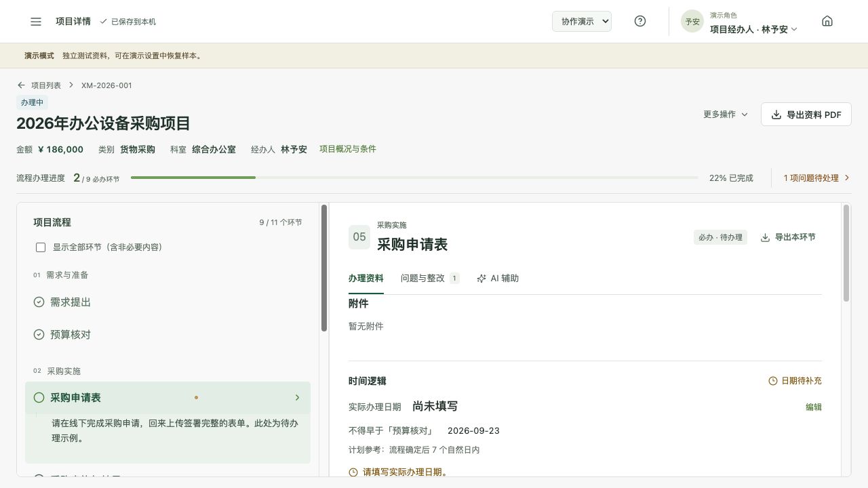
Task: Expand the 1 项问题待处理 chevron
Action: [x=847, y=178]
